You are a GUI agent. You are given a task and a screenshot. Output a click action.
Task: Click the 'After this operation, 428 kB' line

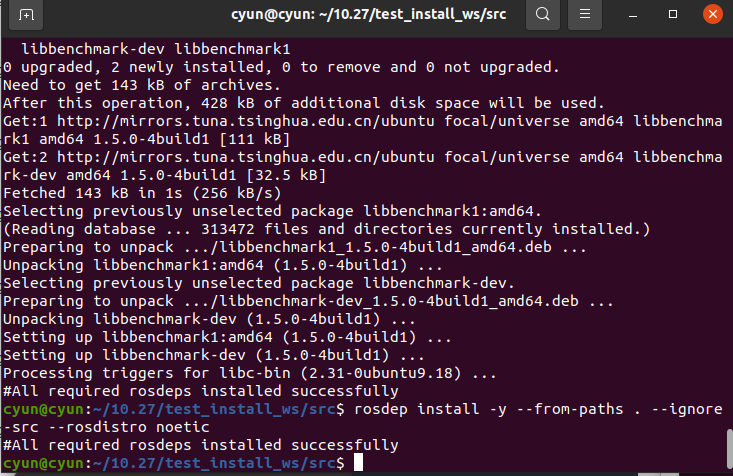pyautogui.click(x=304, y=103)
